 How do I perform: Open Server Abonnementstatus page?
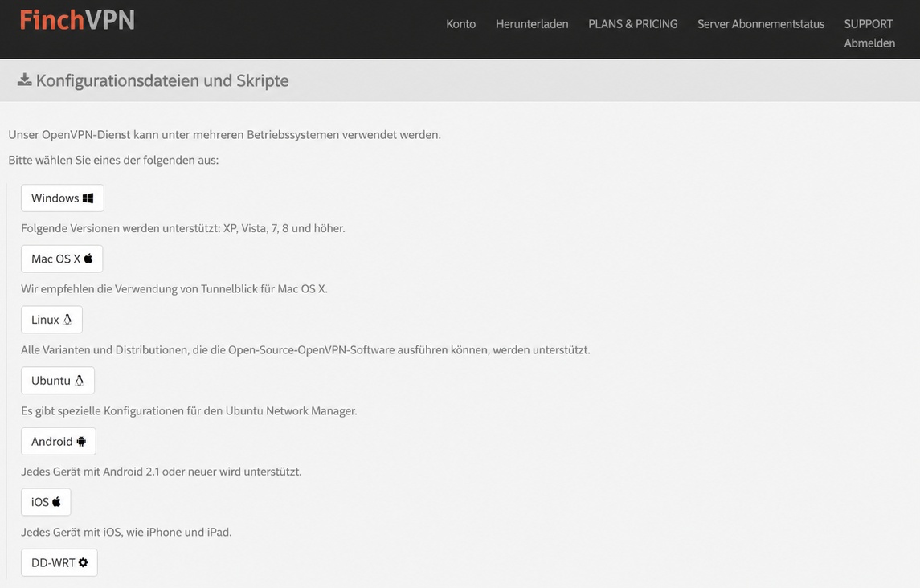[x=760, y=24]
